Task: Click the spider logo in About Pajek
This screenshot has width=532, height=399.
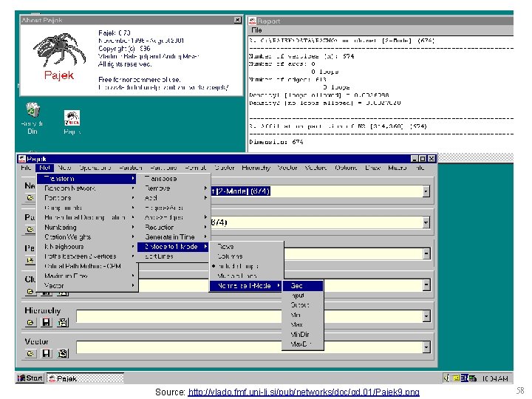Action: [59, 50]
